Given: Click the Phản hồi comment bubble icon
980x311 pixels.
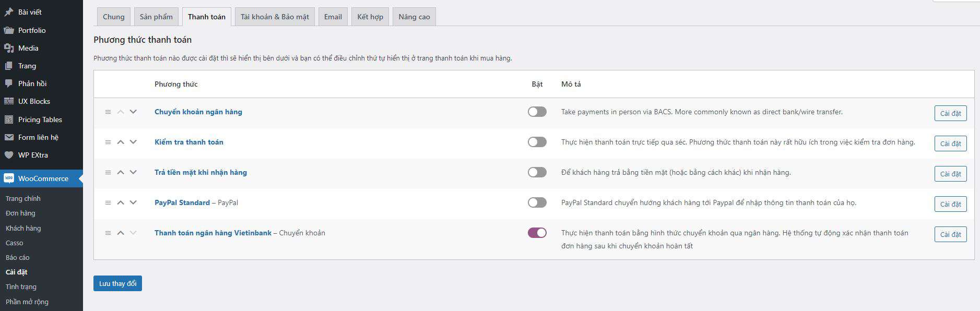Looking at the screenshot, I should point(9,83).
